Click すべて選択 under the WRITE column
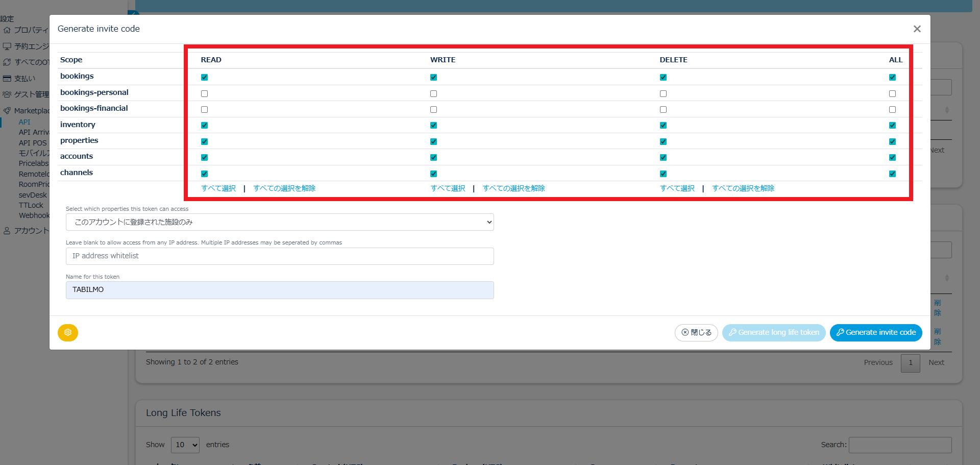The image size is (980, 465). 448,188
